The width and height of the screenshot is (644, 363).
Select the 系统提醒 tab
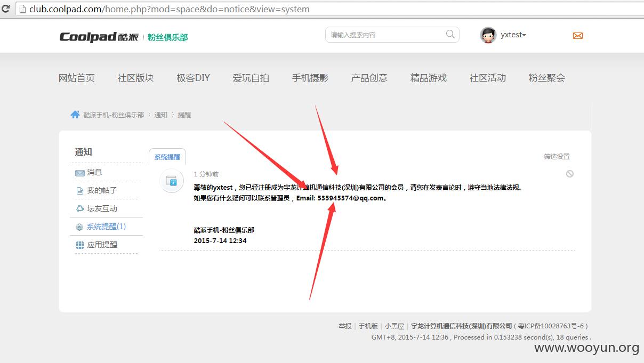(167, 157)
